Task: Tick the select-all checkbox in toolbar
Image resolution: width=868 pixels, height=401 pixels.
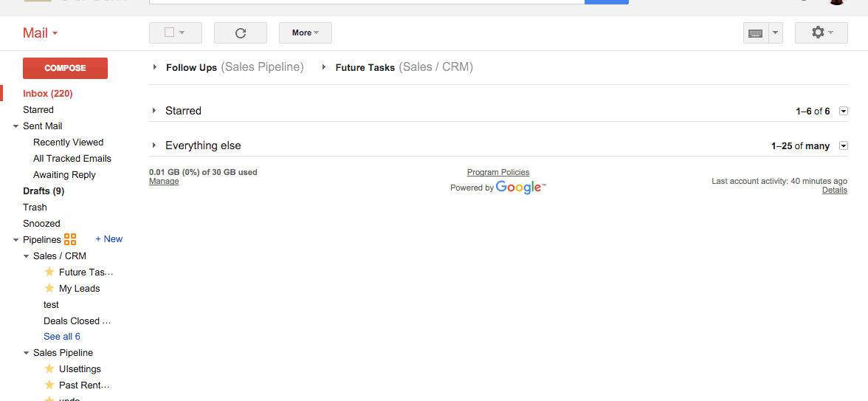Action: pos(170,32)
